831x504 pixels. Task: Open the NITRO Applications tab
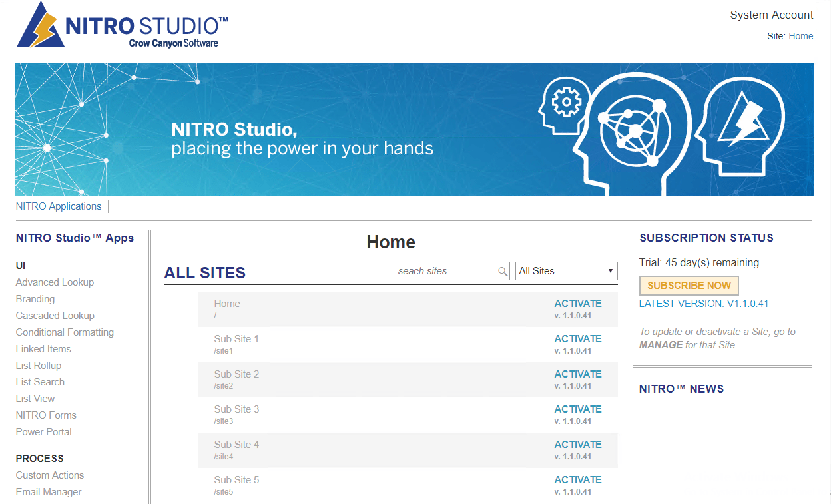pos(59,206)
